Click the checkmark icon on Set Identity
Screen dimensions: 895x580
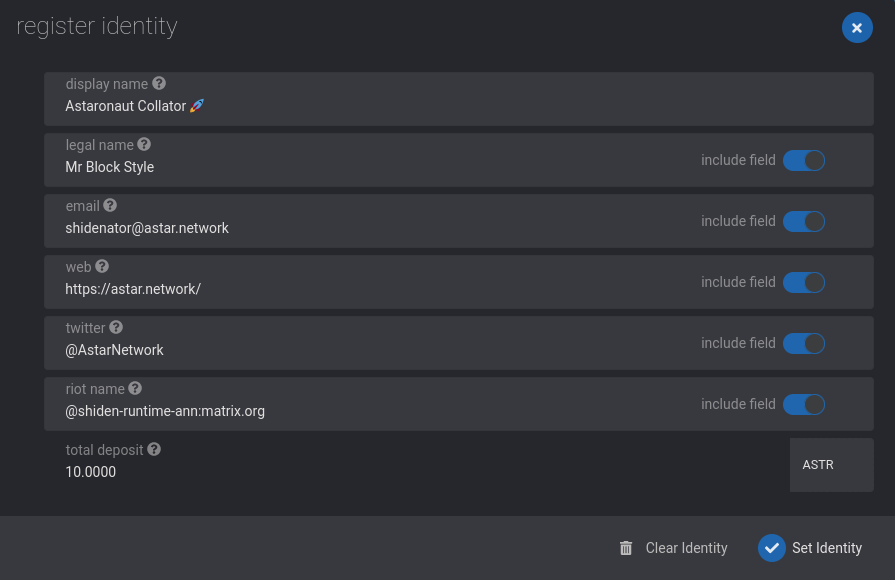click(772, 548)
